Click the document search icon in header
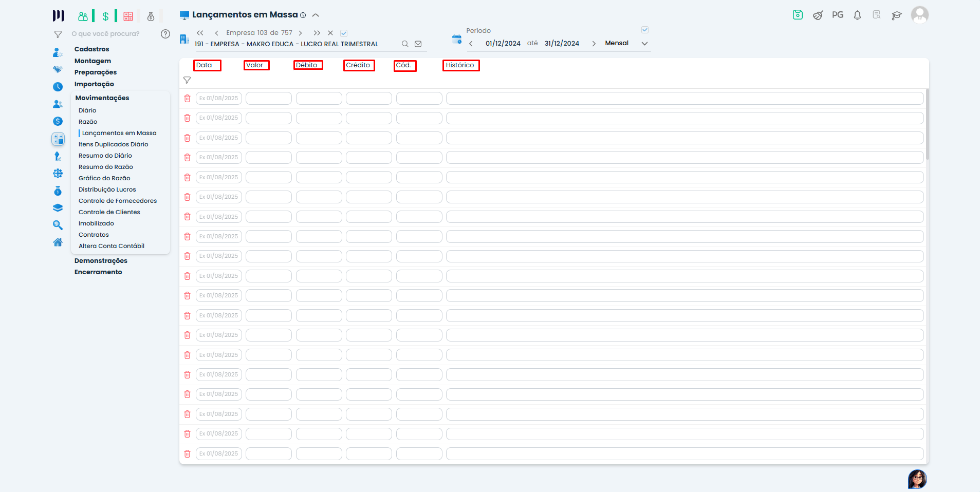Viewport: 980px width, 492px height. (877, 15)
